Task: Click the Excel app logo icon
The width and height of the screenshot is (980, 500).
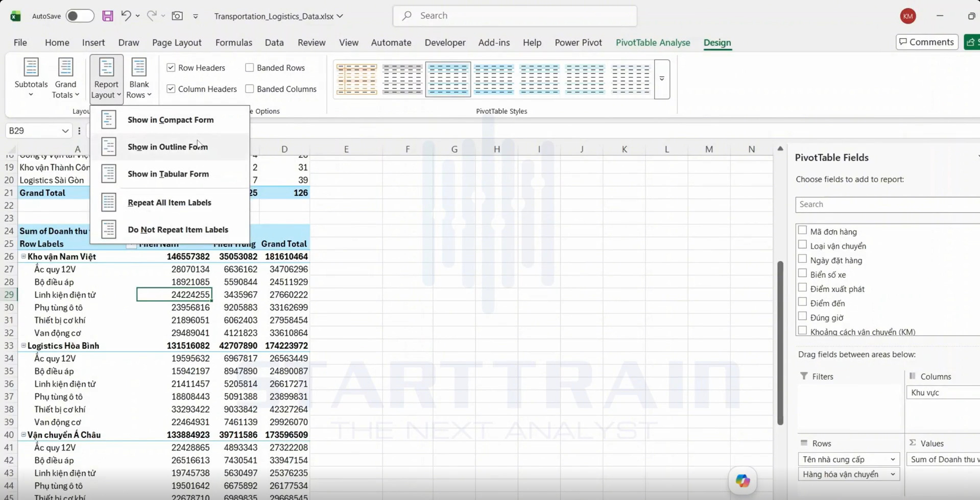Action: [16, 16]
